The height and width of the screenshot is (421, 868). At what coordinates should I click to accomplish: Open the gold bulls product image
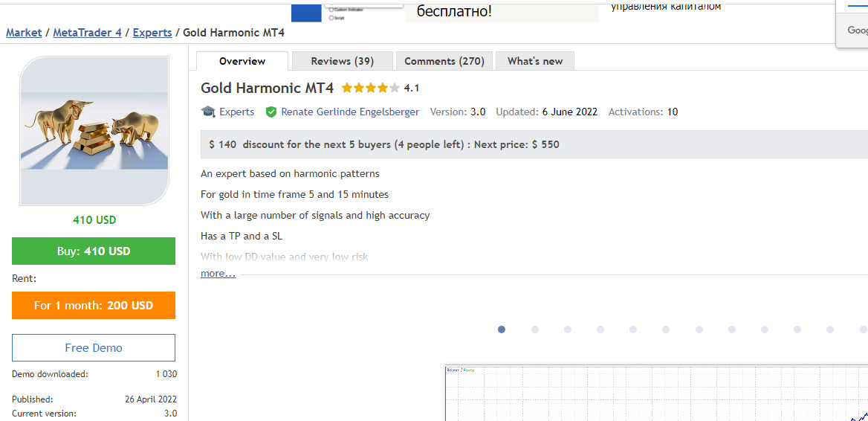[x=94, y=131]
